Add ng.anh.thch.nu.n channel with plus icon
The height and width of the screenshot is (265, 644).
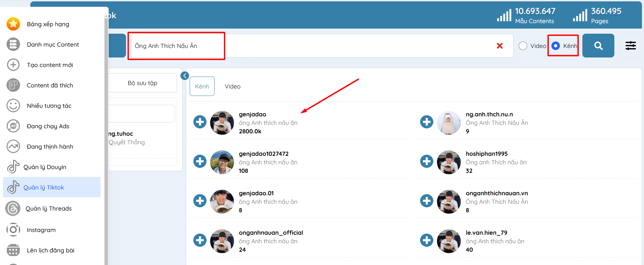[x=426, y=122]
